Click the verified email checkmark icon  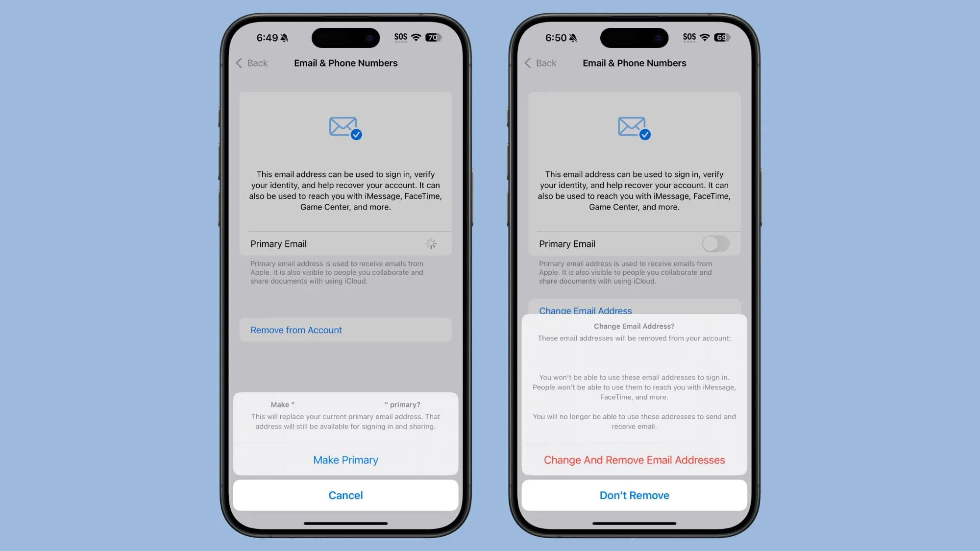(x=356, y=135)
